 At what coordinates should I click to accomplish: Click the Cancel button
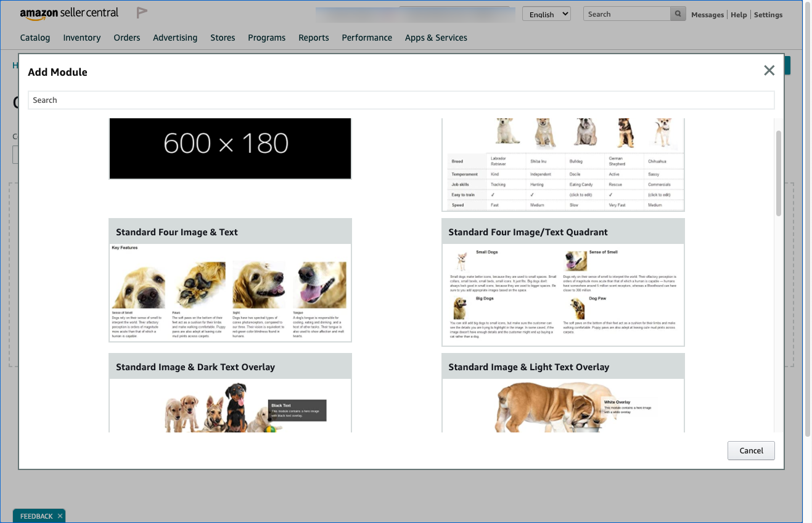tap(751, 450)
